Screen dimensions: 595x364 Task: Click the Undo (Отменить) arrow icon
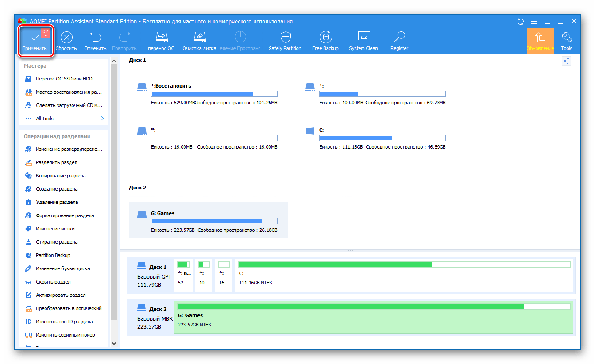pyautogui.click(x=95, y=38)
